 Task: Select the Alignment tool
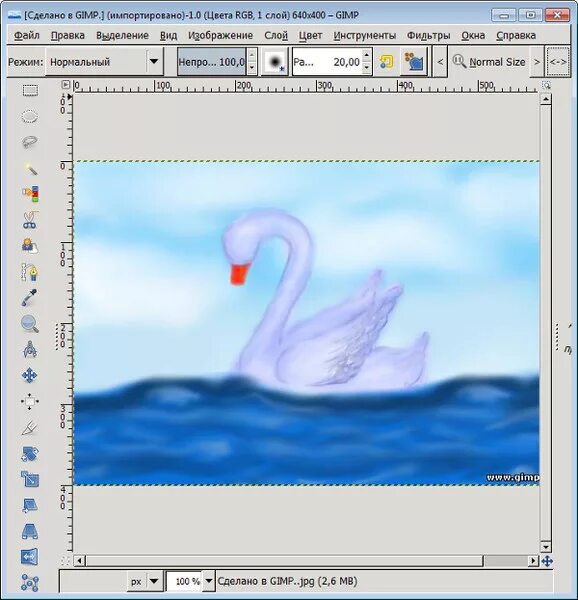click(29, 401)
